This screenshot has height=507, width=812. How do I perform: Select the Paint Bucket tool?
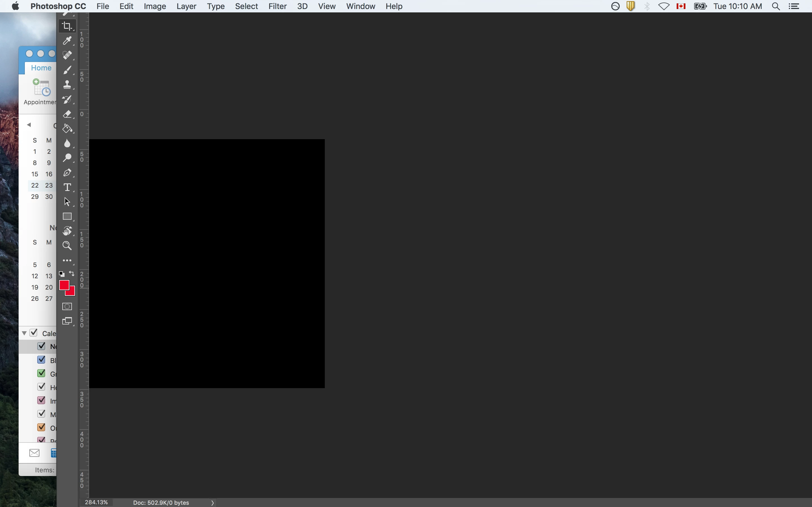click(67, 129)
